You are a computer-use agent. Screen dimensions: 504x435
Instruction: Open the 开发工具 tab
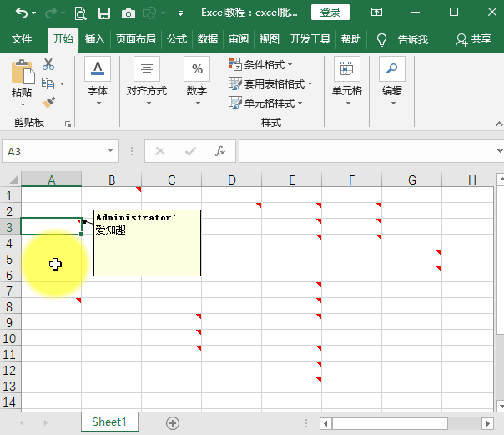[310, 39]
